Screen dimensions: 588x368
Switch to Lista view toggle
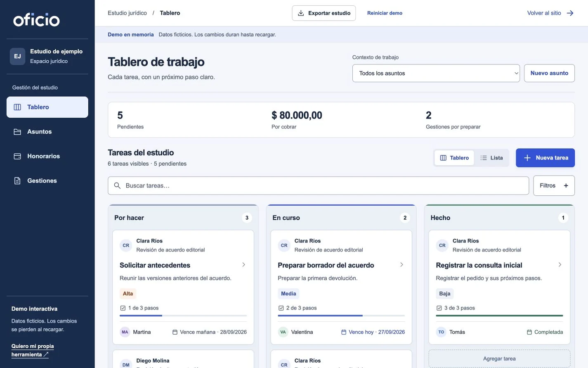[491, 158]
